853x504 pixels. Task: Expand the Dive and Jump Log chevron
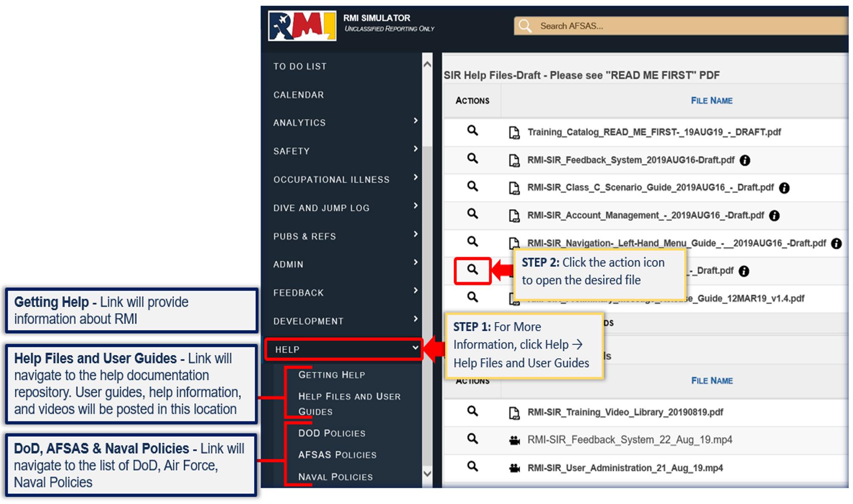tap(416, 206)
